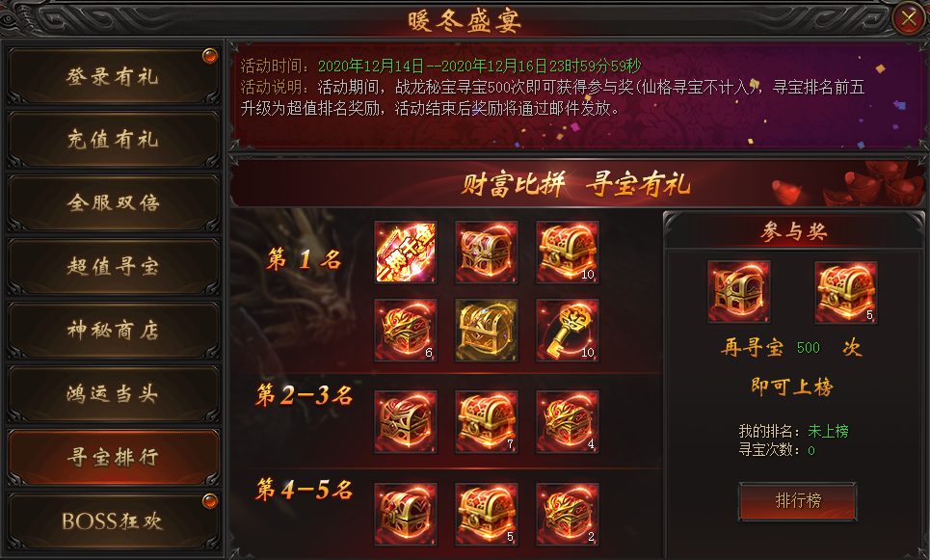Screen dimensions: 930x560
Task: Switch to the BOSS狂欢 tab
Action: click(x=114, y=520)
